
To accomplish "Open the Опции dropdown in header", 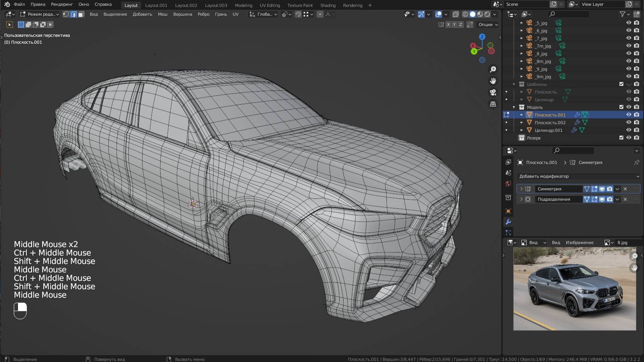I will [487, 24].
